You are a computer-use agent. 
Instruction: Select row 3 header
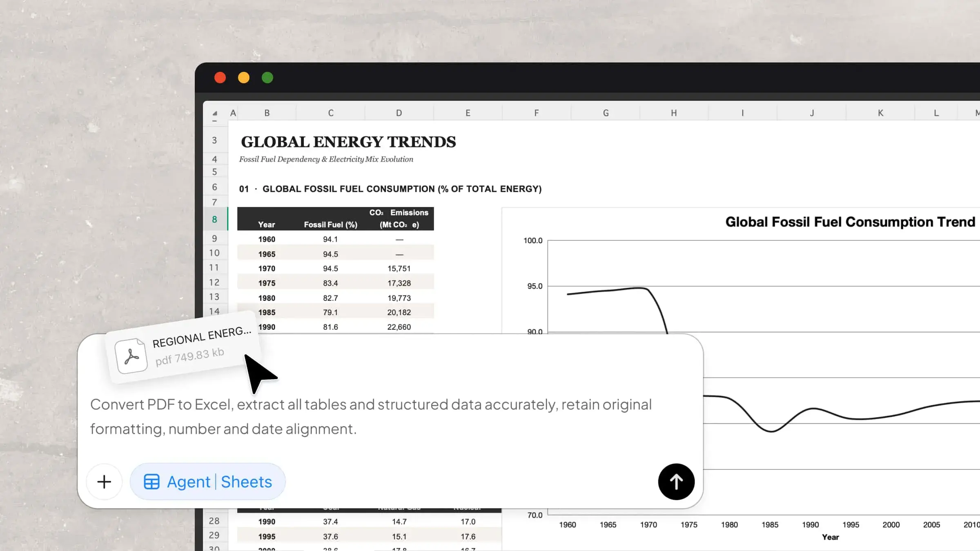pyautogui.click(x=215, y=140)
